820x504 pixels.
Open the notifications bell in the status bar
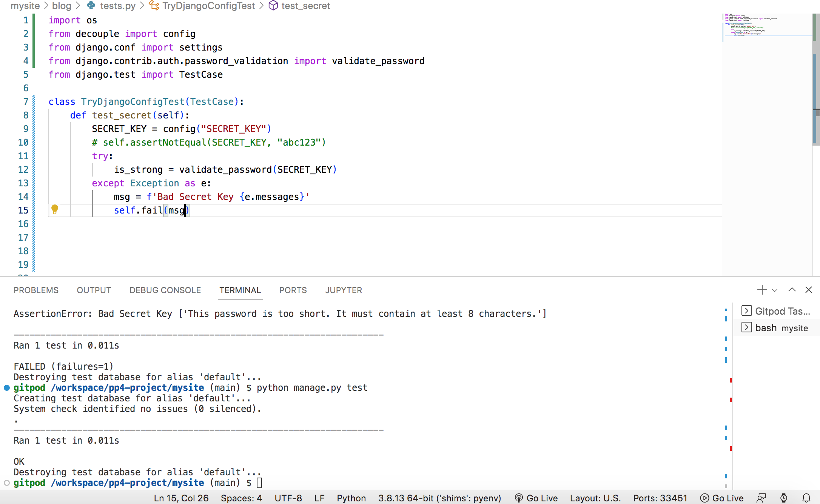click(x=806, y=498)
